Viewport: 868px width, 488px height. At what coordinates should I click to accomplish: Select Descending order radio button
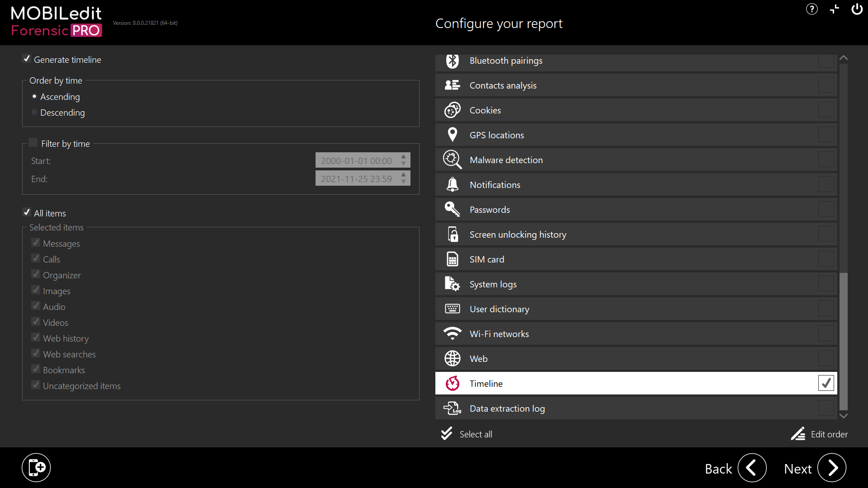click(x=34, y=112)
